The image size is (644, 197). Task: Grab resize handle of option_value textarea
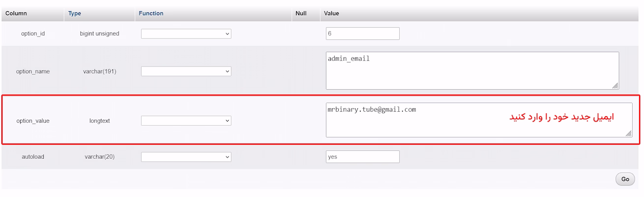click(629, 133)
